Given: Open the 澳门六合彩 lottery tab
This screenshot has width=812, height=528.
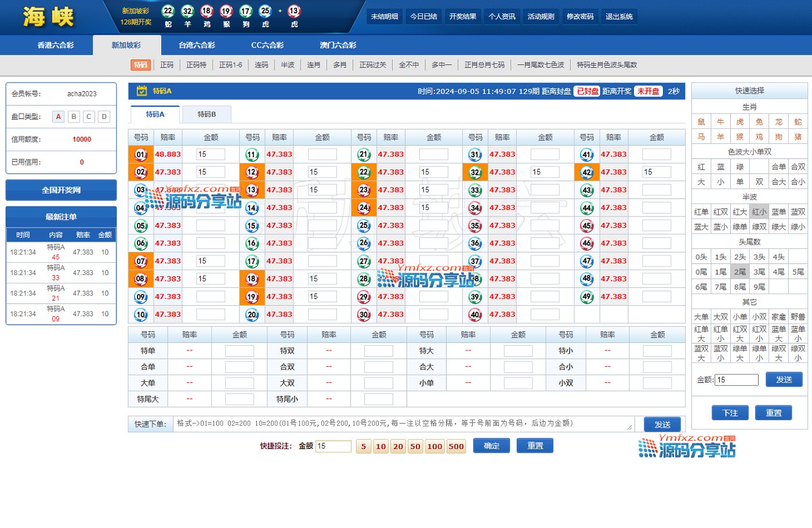Looking at the screenshot, I should (338, 45).
